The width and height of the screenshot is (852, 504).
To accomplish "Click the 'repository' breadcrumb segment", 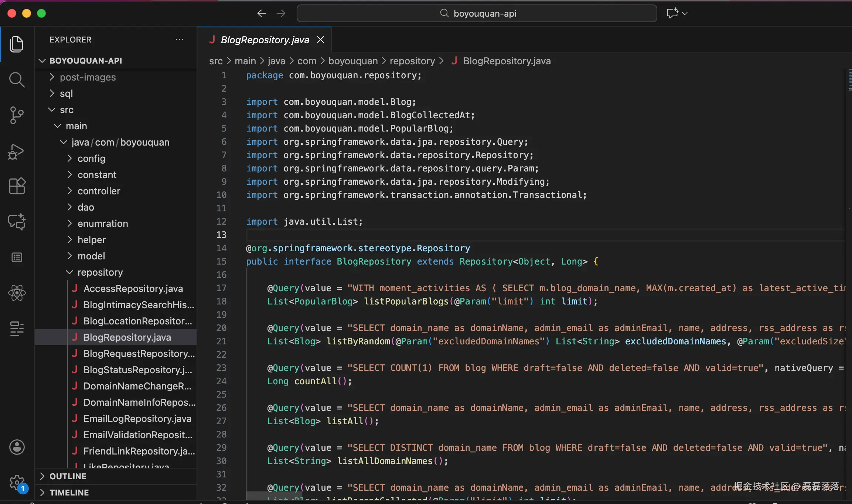I will 412,61.
